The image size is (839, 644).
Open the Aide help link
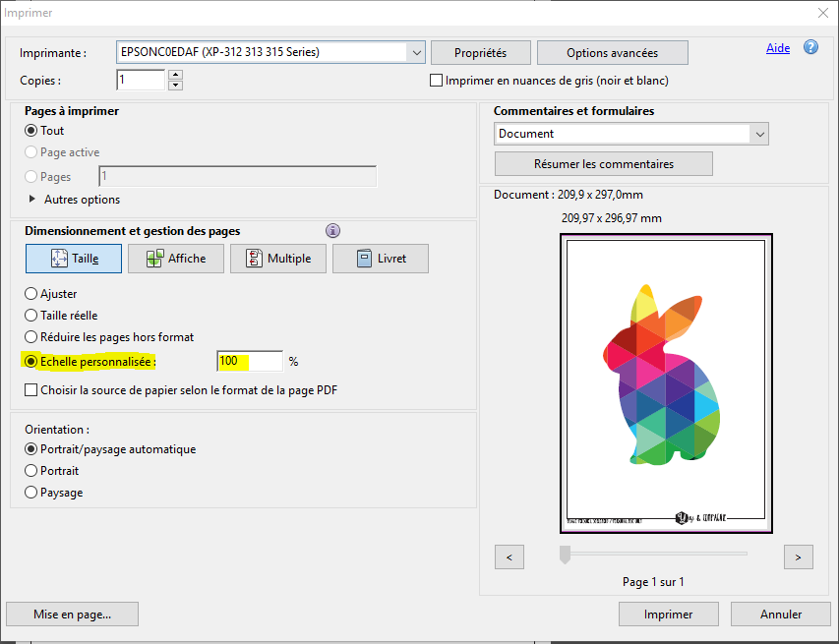tap(778, 48)
